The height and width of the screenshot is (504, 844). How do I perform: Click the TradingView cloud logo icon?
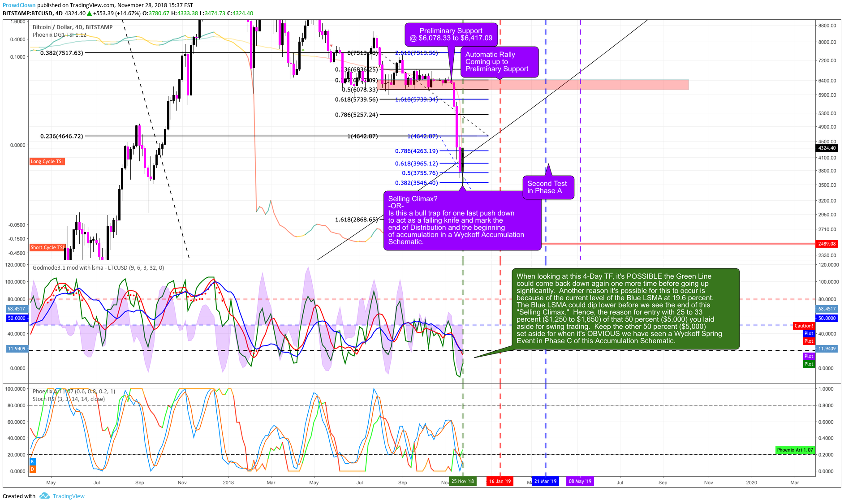tap(44, 495)
